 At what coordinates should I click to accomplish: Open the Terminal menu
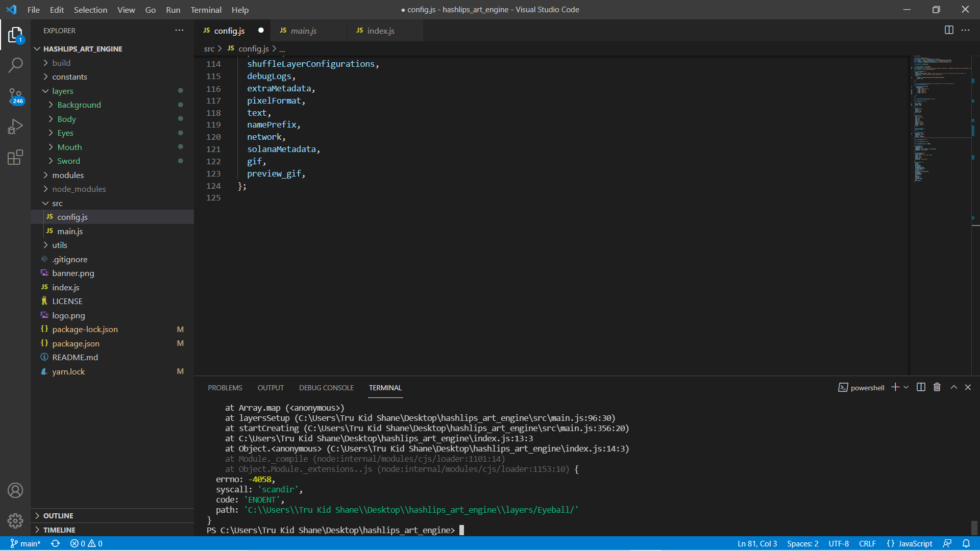(205, 10)
